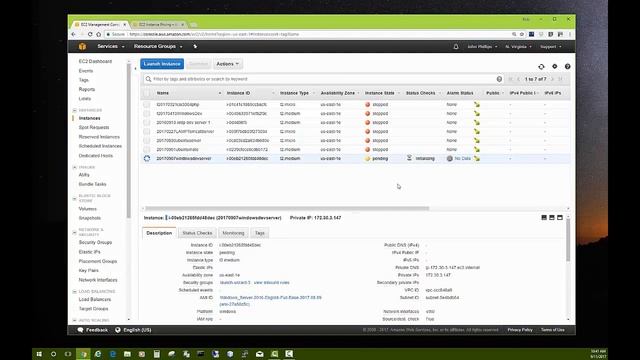
Task: Click the language globe icon
Action: (118, 330)
